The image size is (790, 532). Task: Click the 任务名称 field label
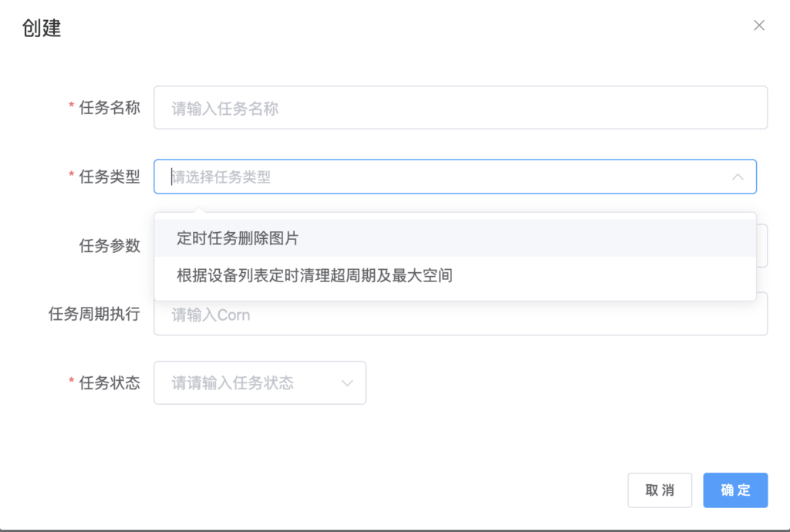point(110,108)
